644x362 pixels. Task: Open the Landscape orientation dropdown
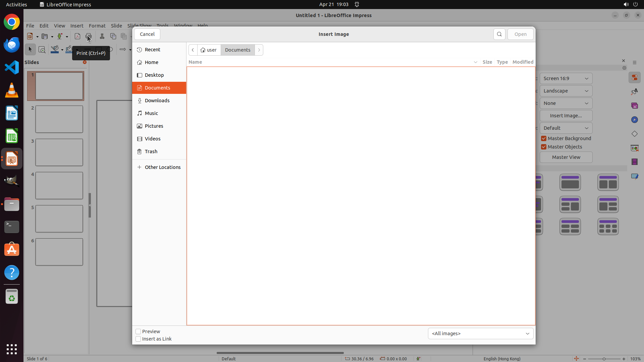pyautogui.click(x=566, y=91)
